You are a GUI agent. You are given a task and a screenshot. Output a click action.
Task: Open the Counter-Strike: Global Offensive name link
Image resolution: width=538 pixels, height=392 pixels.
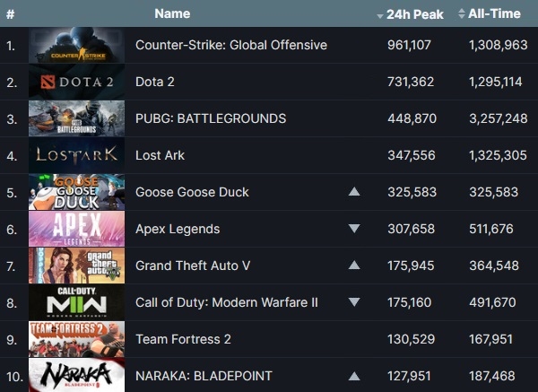[231, 45]
